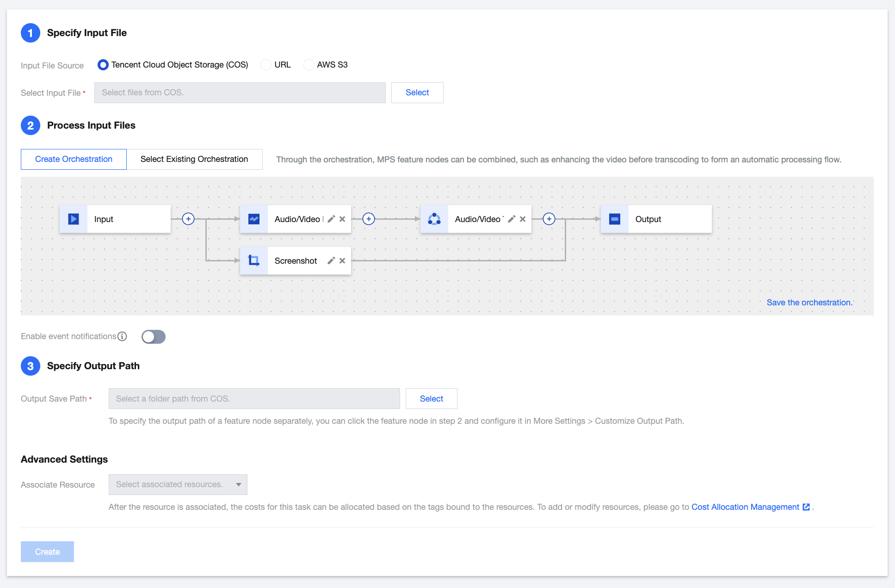Click edit pencil on Screenshot node
The image size is (895, 588).
click(331, 260)
